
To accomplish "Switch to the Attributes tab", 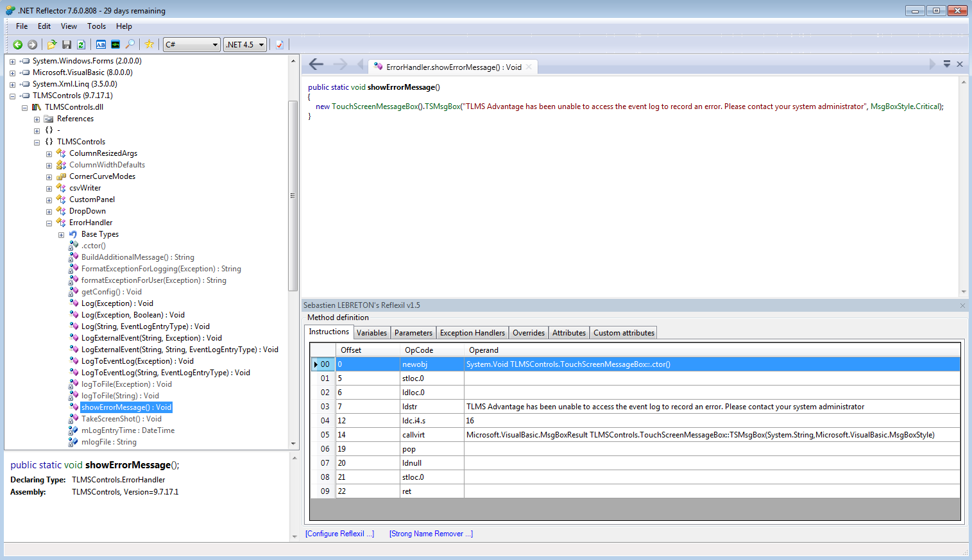I will 569,333.
